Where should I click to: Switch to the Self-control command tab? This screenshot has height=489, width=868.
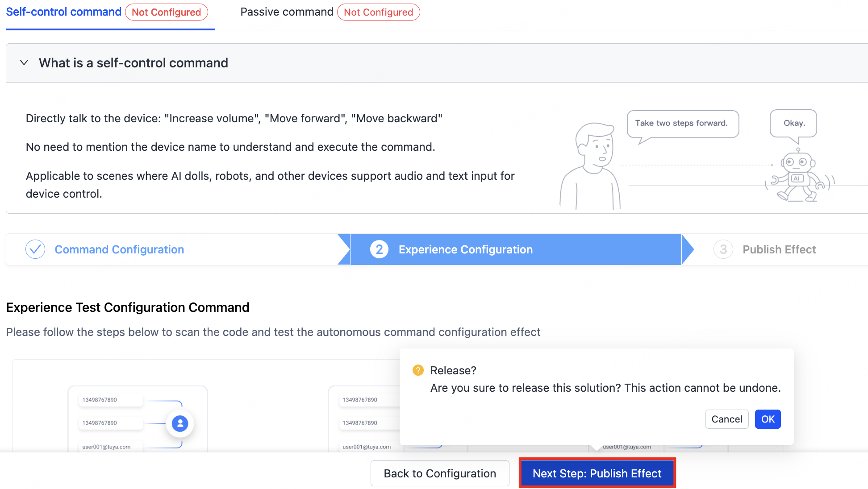pyautogui.click(x=63, y=12)
